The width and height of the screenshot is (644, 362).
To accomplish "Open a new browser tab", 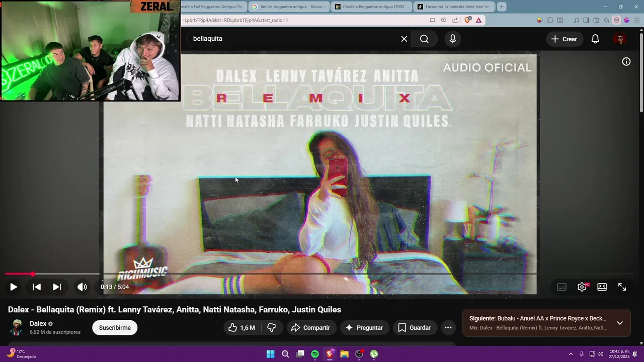I will [502, 7].
